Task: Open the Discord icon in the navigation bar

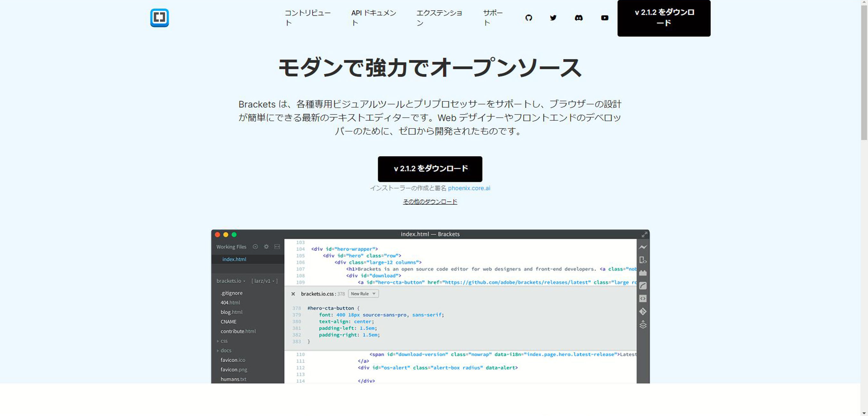Action: tap(578, 18)
